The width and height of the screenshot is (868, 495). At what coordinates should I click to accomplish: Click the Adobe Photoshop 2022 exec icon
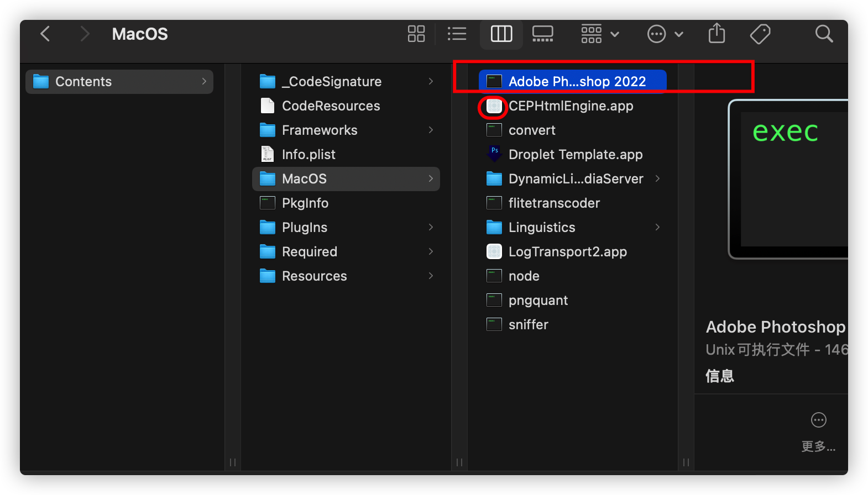tap(494, 81)
